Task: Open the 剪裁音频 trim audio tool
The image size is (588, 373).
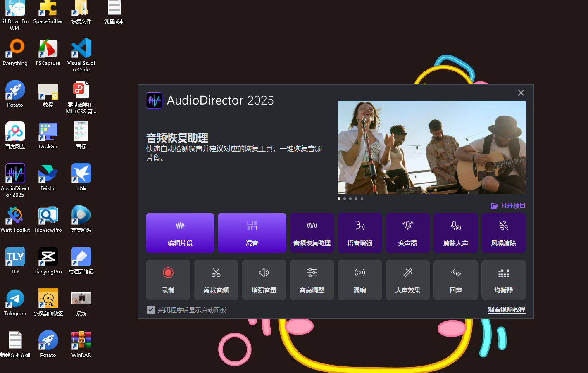Action: 216,280
